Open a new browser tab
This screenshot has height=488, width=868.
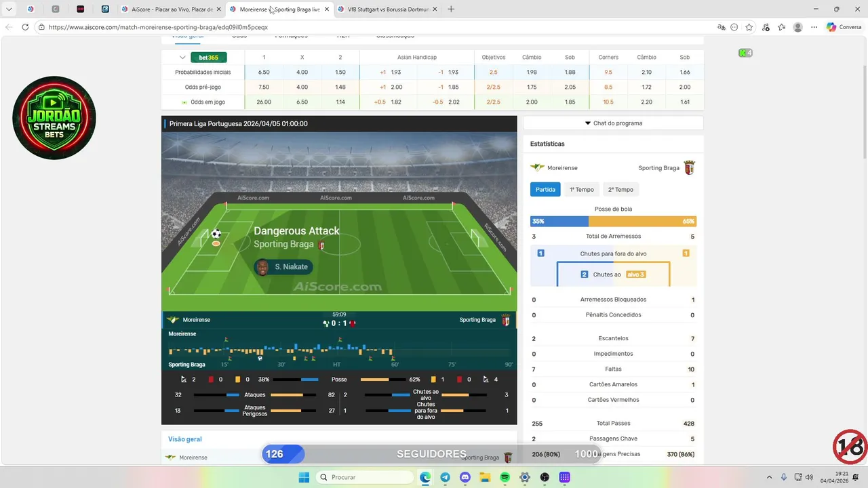point(451,9)
